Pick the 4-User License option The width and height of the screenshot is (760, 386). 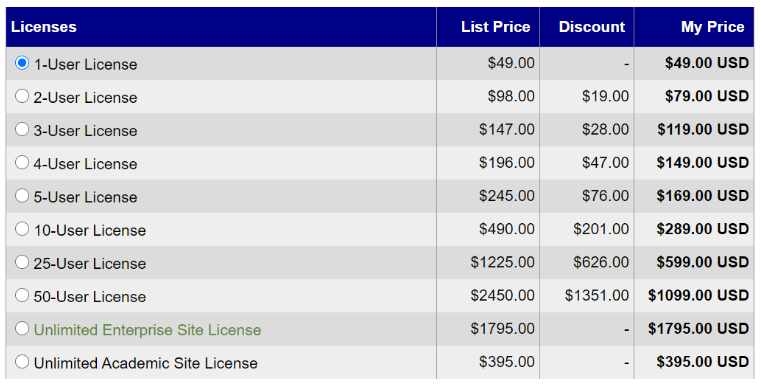pos(22,162)
